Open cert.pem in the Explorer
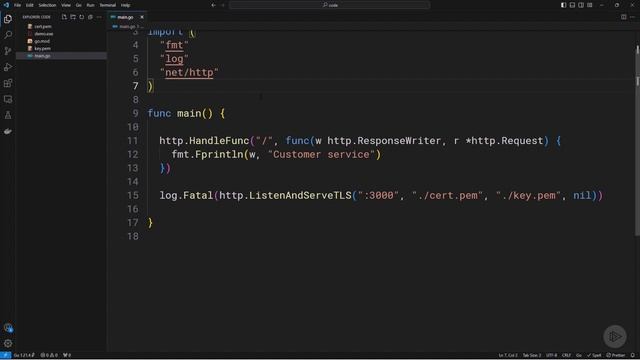Screen dimensions: 640x360 (43, 27)
